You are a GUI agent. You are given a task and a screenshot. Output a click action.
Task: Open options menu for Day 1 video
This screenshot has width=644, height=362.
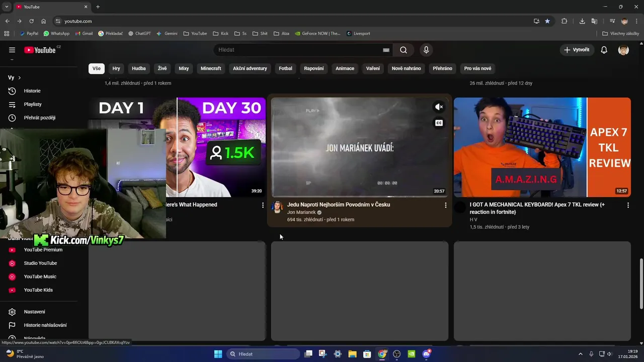tap(263, 205)
